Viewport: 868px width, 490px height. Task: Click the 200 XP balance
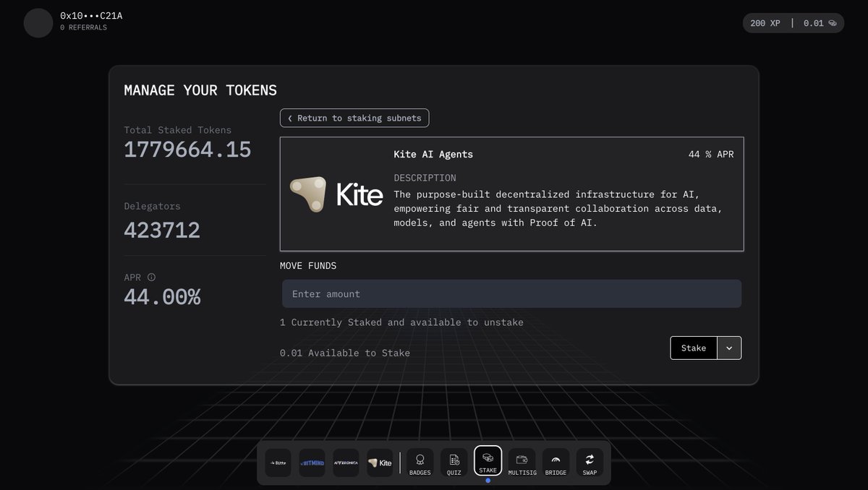(x=765, y=23)
